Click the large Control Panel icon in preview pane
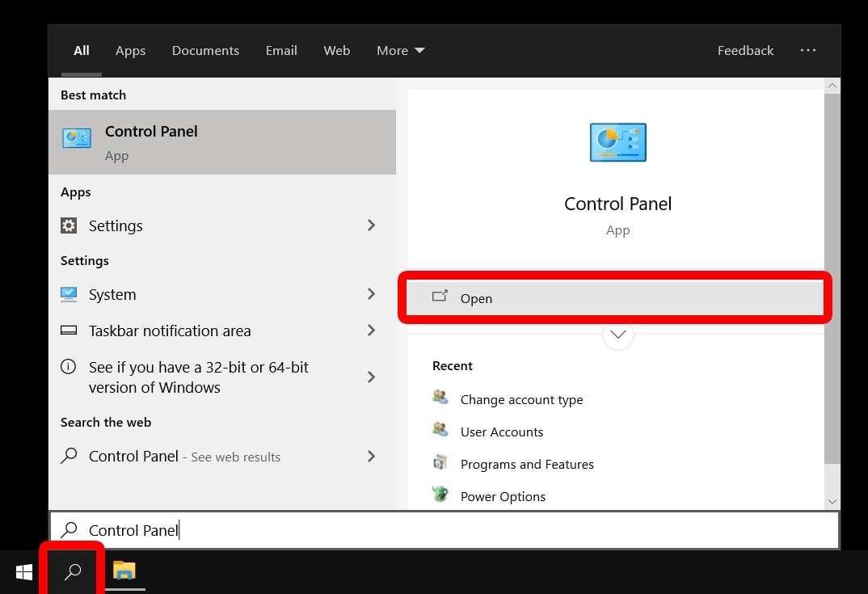The image size is (868, 594). point(617,142)
